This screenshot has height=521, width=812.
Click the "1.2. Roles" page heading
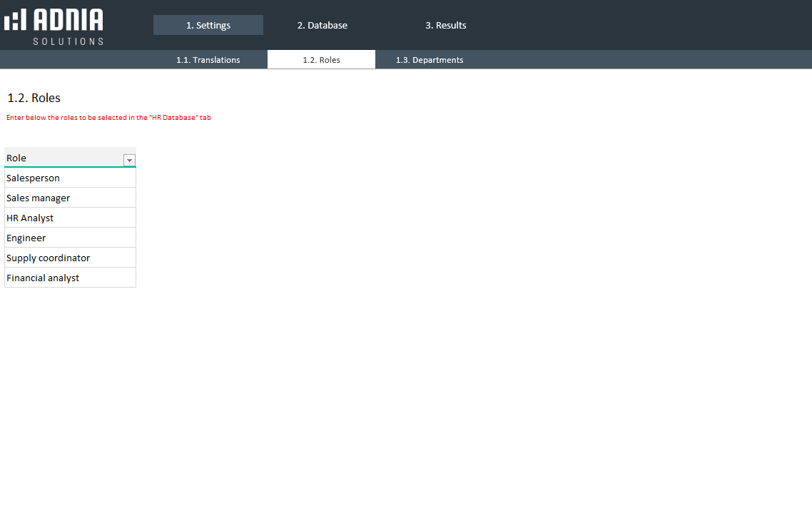point(34,98)
